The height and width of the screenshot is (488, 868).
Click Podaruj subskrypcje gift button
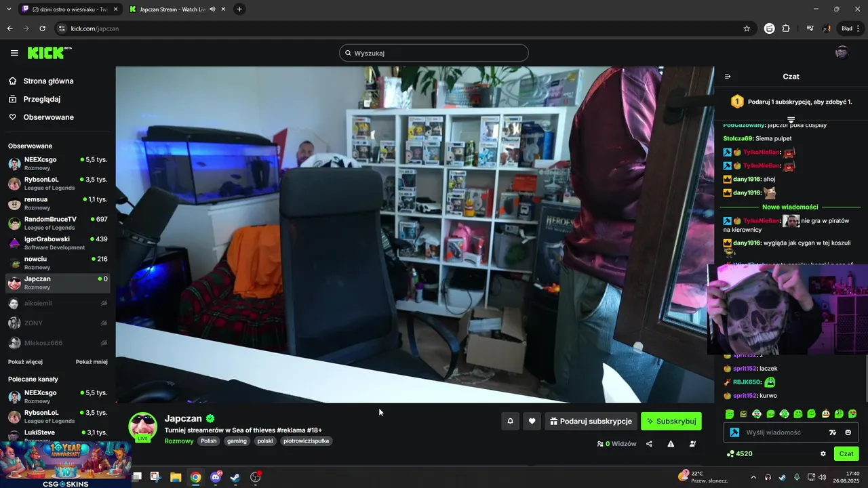tap(591, 421)
